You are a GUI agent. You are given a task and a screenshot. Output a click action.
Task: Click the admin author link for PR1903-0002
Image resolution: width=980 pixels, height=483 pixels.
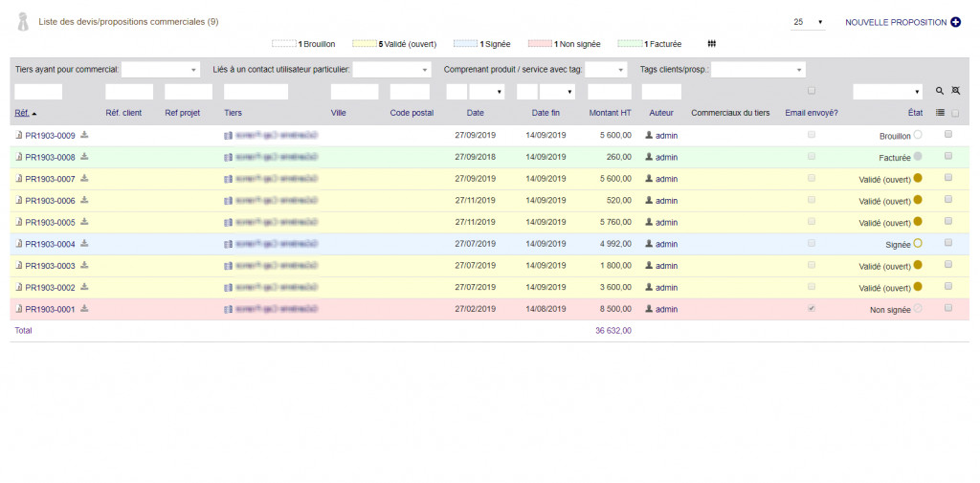[x=666, y=288]
